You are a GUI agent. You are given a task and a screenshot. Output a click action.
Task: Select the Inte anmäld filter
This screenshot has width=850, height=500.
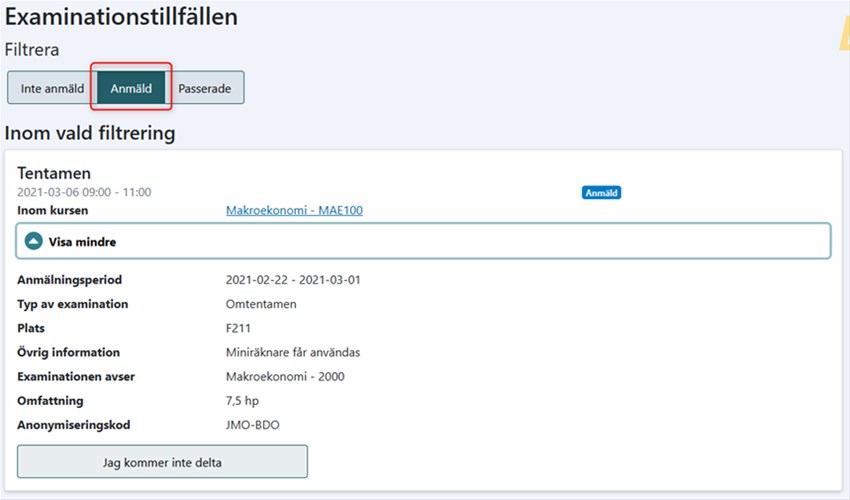click(52, 88)
